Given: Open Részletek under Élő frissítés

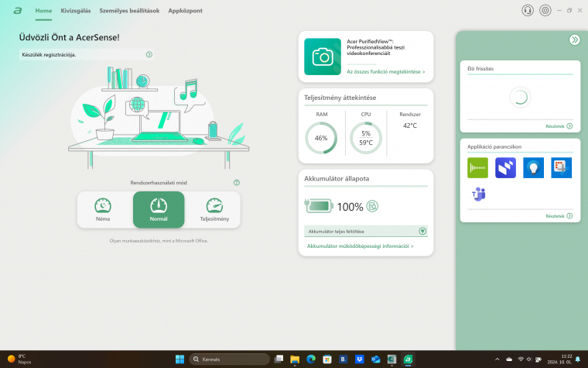Looking at the screenshot, I should point(559,126).
